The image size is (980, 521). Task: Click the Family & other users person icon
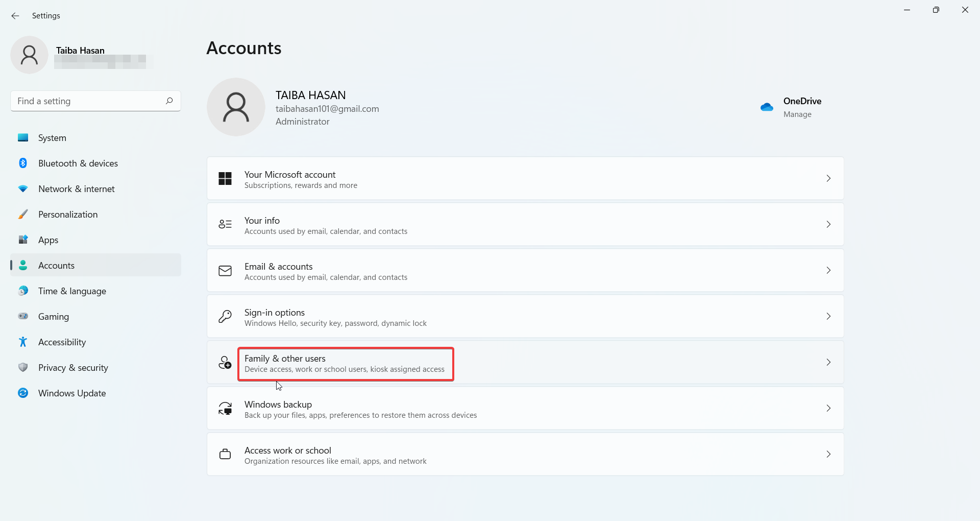point(225,363)
